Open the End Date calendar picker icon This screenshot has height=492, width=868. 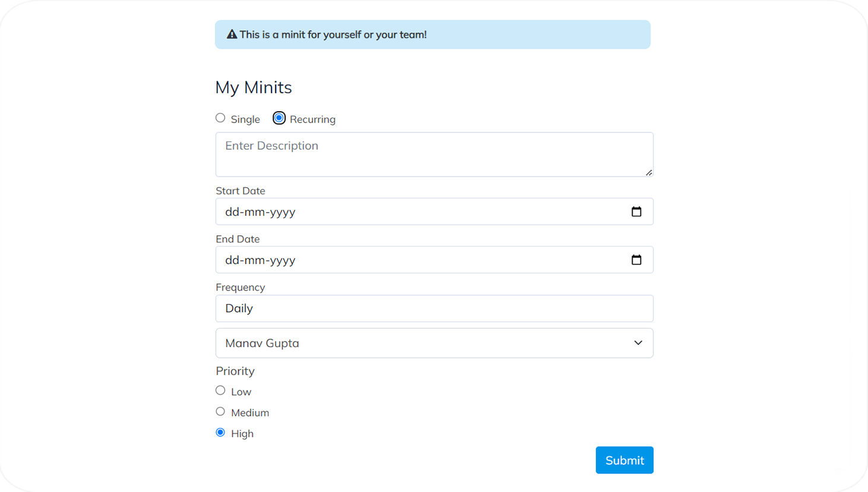click(x=636, y=260)
